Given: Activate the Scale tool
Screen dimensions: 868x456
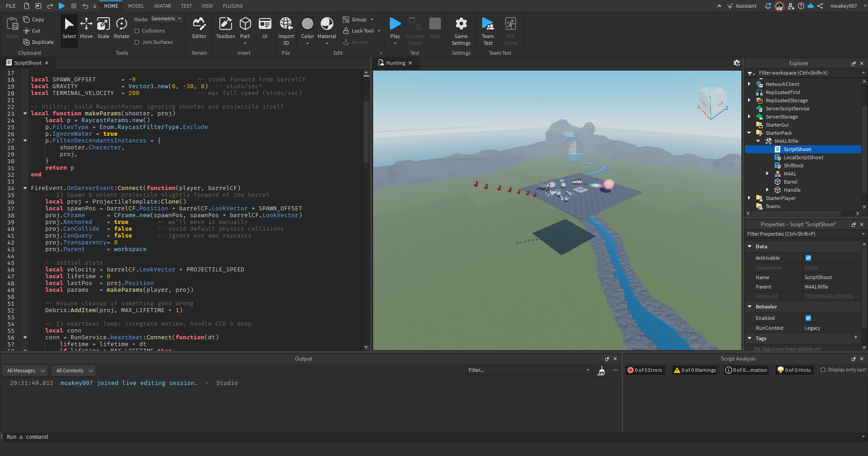Looking at the screenshot, I should click(x=104, y=28).
